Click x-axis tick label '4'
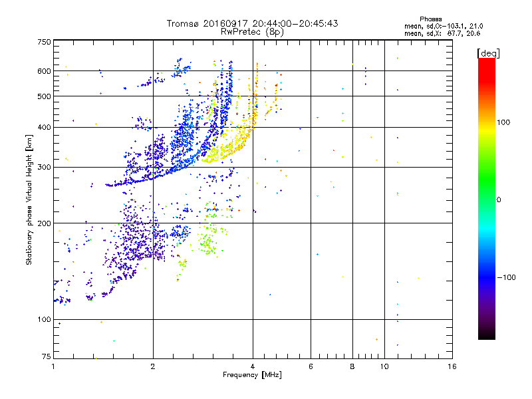Viewport: 532px width, 399px height. click(x=253, y=366)
